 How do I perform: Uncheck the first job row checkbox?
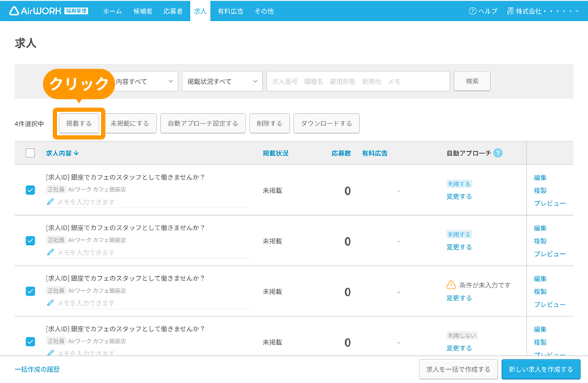31,190
